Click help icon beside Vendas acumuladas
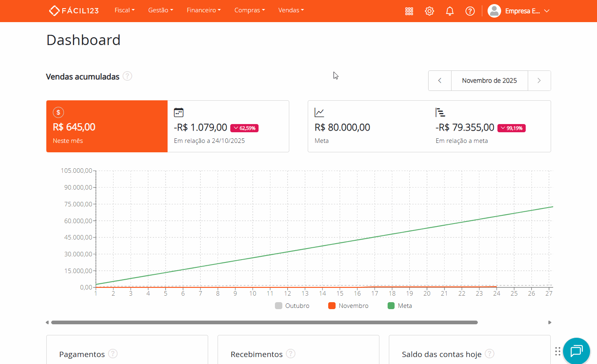 (x=127, y=76)
